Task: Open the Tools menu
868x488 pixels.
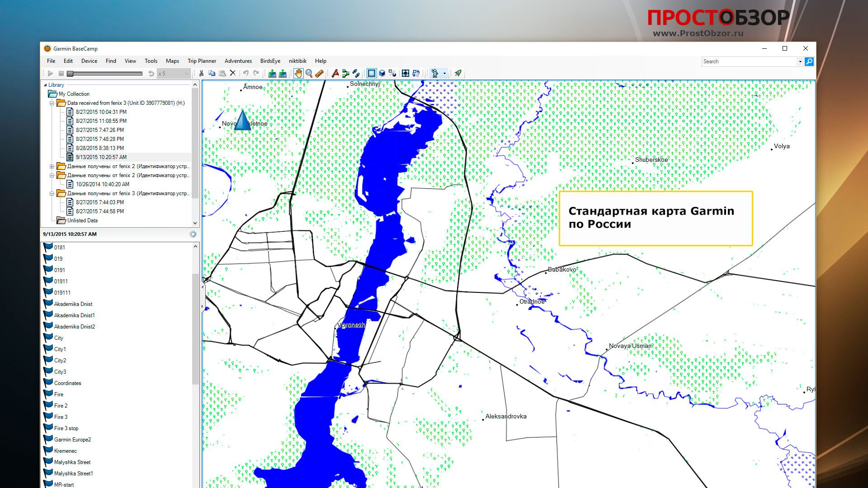Action: (151, 61)
